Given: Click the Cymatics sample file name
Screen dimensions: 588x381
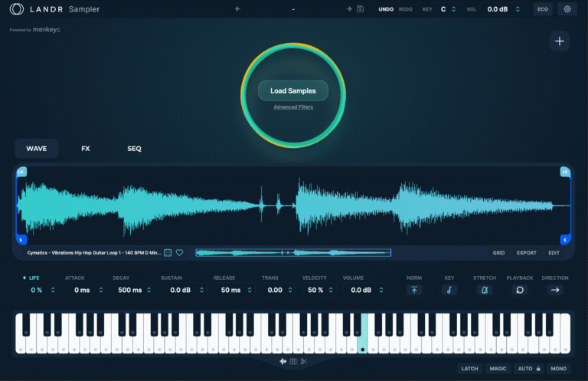Looking at the screenshot, I should pyautogui.click(x=93, y=253).
